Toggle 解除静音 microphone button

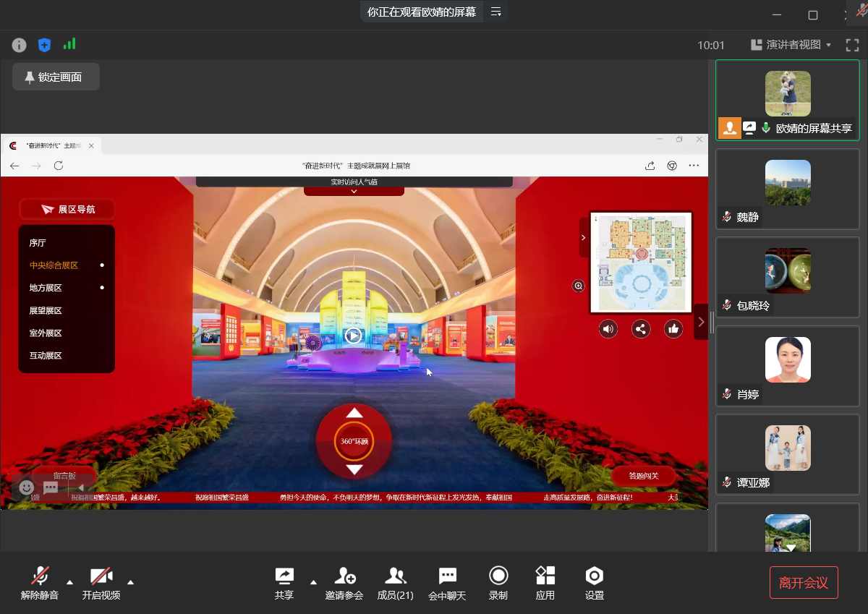click(x=40, y=583)
